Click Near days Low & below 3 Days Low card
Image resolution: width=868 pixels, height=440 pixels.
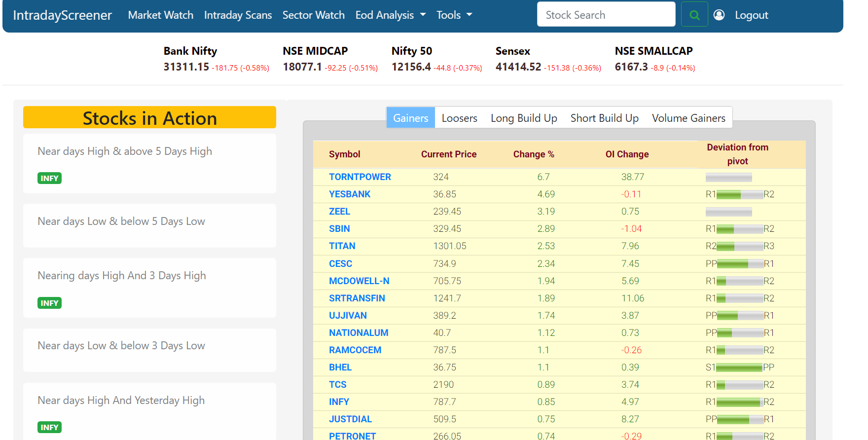point(149,350)
